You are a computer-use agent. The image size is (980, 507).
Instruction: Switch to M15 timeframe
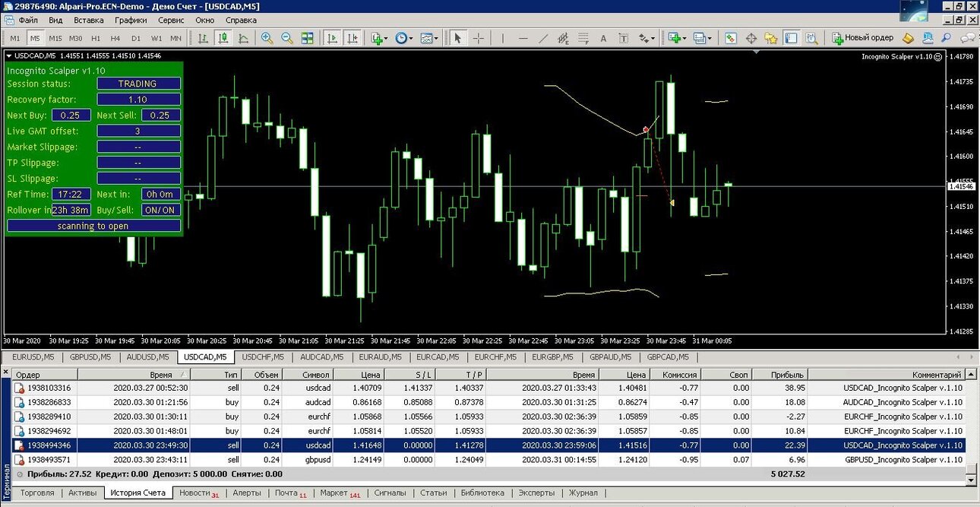[x=55, y=38]
